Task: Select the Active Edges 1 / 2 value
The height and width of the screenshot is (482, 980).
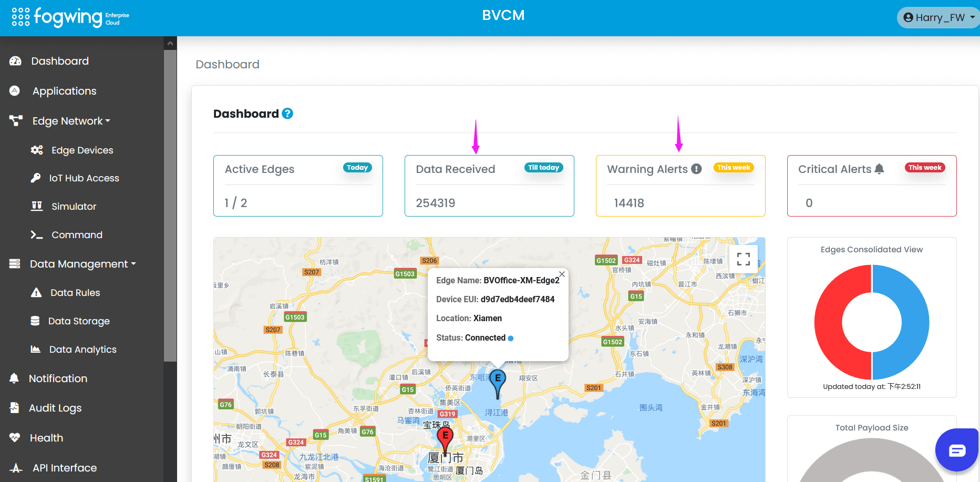Action: (236, 203)
